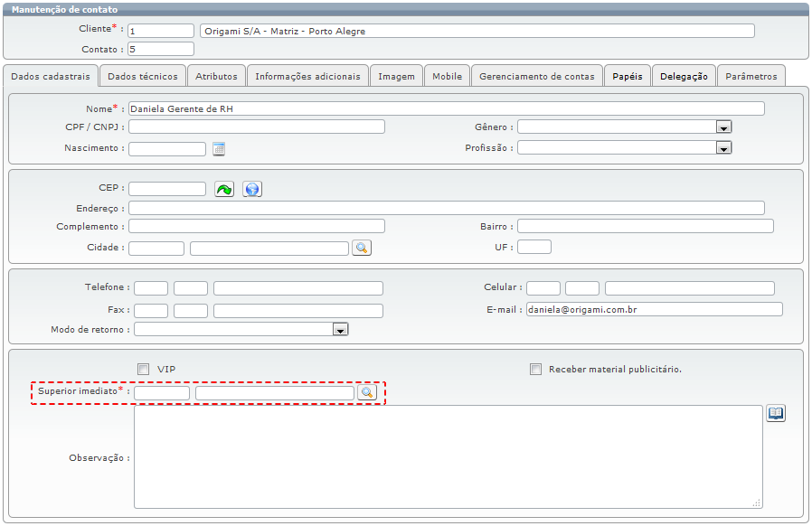Click the Nome text field
This screenshot has width=812, height=526.
446,108
